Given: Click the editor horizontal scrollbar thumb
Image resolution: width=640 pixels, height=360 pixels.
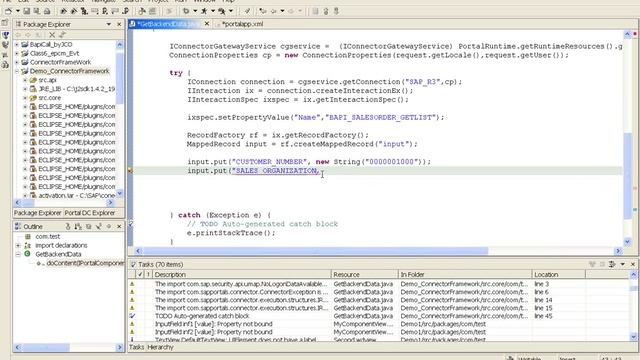Looking at the screenshot, I should [x=314, y=251].
